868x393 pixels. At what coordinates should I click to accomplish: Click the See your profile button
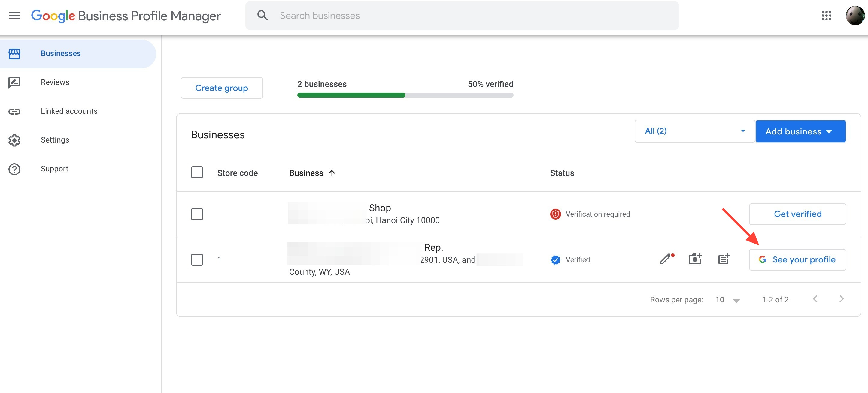click(797, 260)
